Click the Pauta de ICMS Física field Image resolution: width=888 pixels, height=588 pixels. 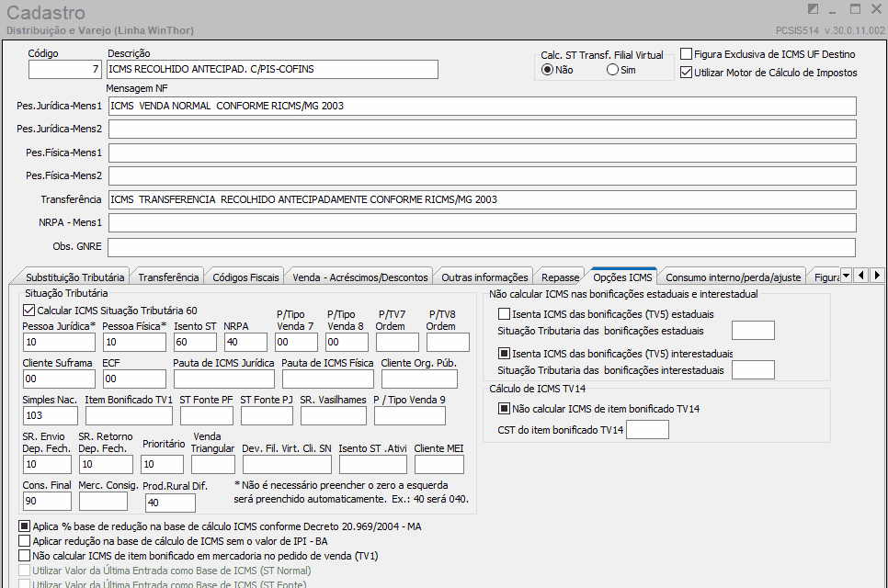click(328, 379)
